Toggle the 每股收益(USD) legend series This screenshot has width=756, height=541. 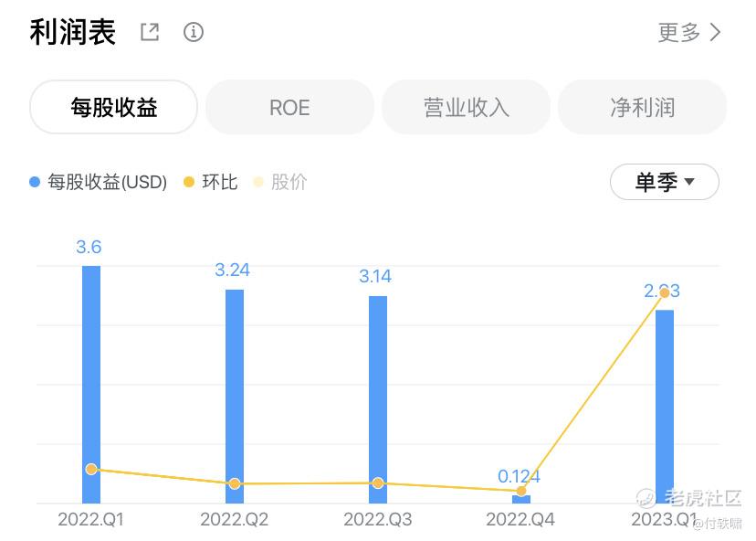[99, 182]
